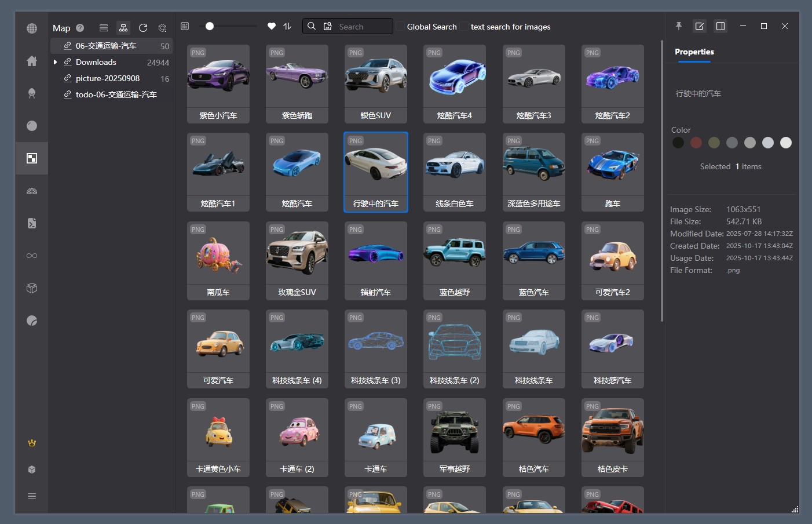Open the hamburger menu at sidebar bottom

[32, 496]
